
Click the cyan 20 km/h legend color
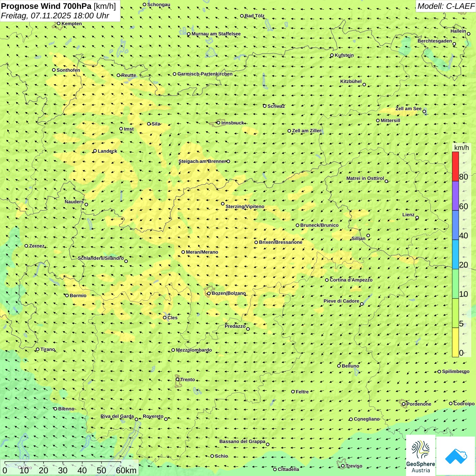[455, 254]
